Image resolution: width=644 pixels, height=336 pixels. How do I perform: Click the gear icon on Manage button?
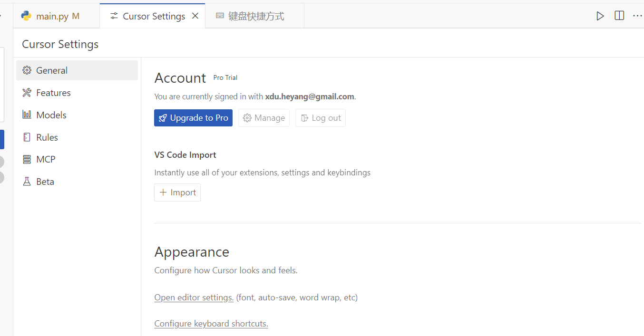pyautogui.click(x=247, y=118)
